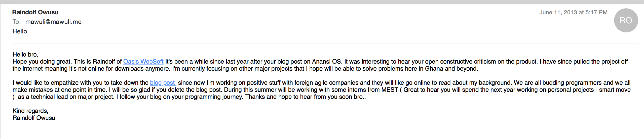Select recipient address mawuli@mawuli.me

53,22
